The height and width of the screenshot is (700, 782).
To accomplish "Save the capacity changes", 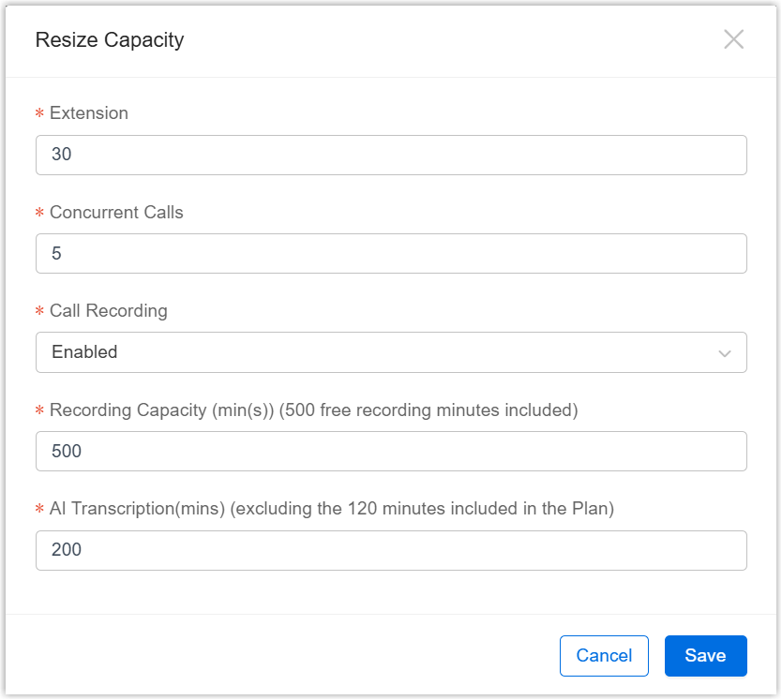I will pos(705,656).
